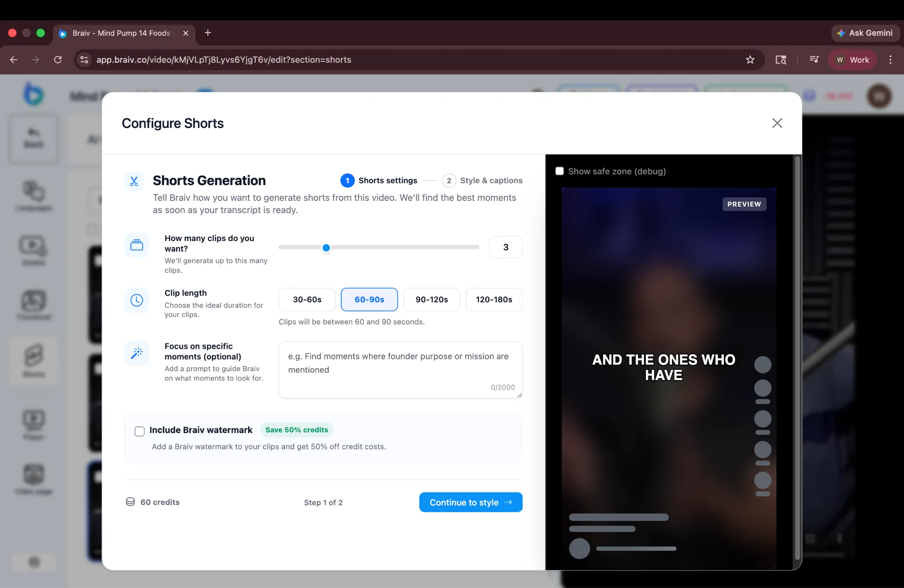Enable Show safe zone (debug) checkbox
This screenshot has width=904, height=588.
click(559, 171)
